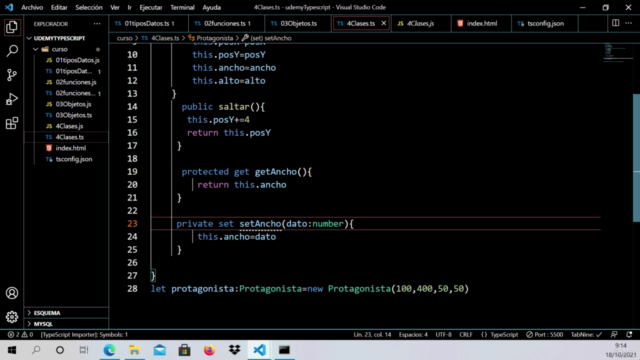
Task: Open the terminal window from taskbar
Action: coord(284,350)
